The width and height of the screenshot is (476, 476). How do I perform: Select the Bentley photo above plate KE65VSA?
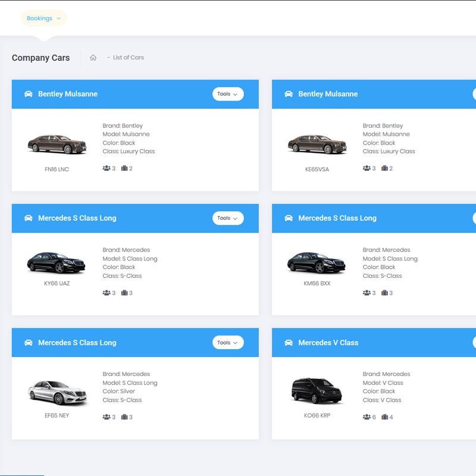[x=317, y=144]
